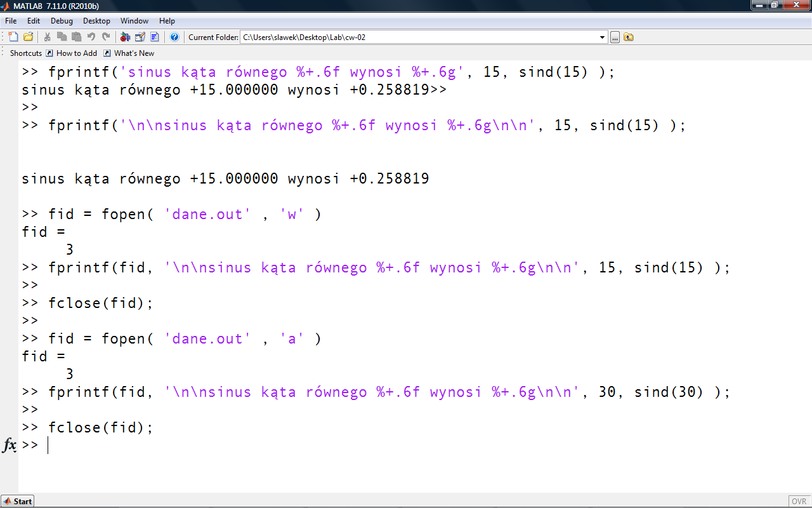Click the fopen line with 'w' mode
The height and width of the screenshot is (508, 812).
click(171, 214)
